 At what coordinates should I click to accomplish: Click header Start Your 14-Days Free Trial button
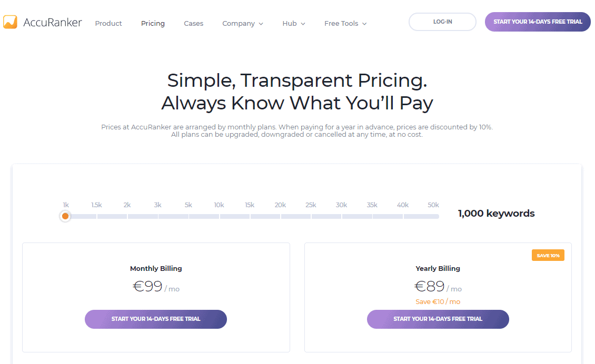pos(538,22)
